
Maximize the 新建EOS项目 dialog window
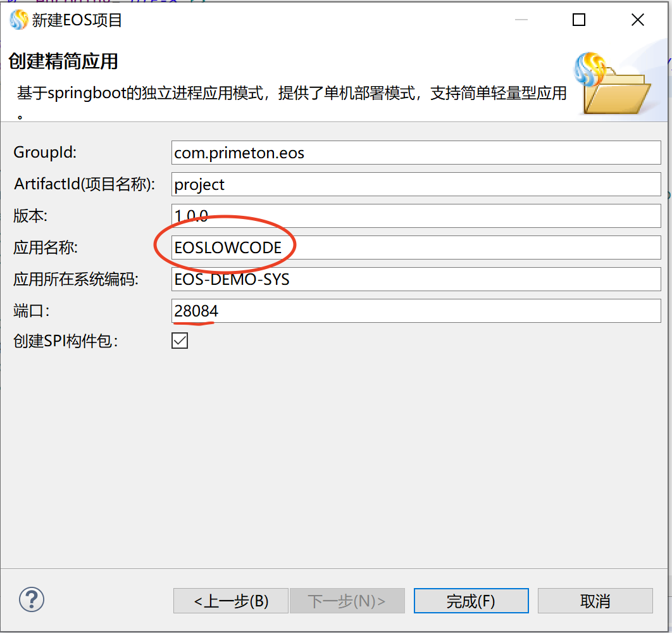(x=578, y=20)
